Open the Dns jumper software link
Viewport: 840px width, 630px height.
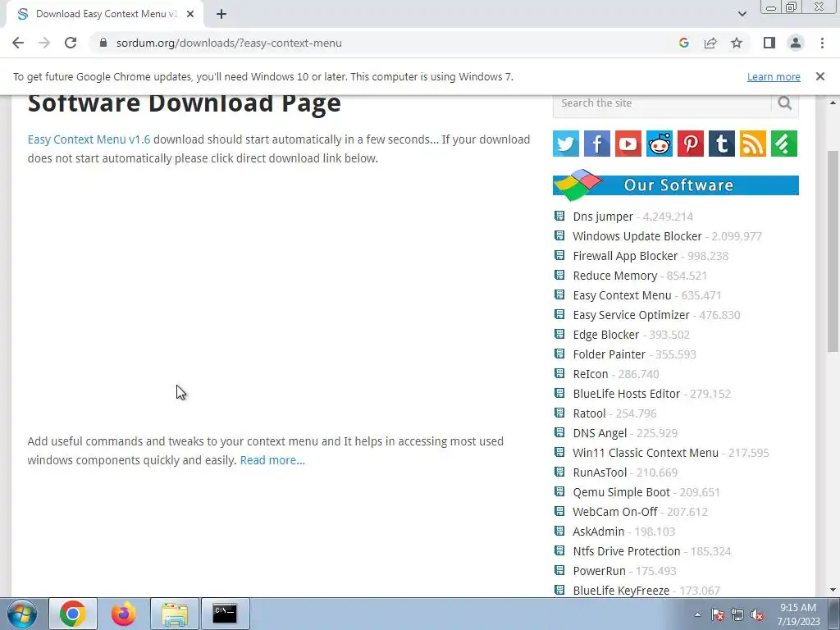[603, 217]
